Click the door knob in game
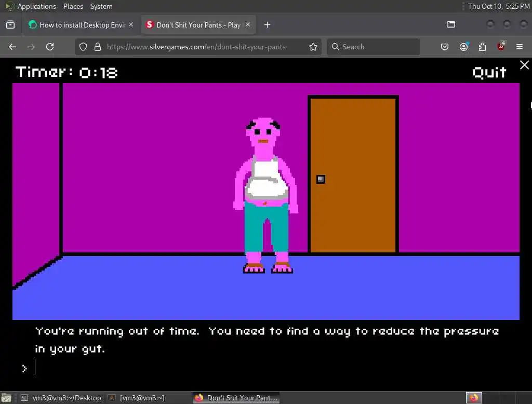The image size is (532, 404). pyautogui.click(x=321, y=179)
